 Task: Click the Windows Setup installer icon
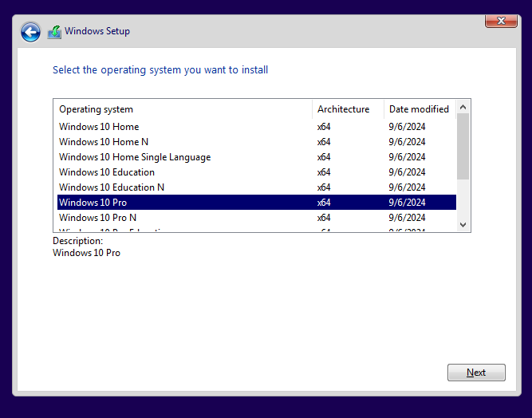[54, 32]
